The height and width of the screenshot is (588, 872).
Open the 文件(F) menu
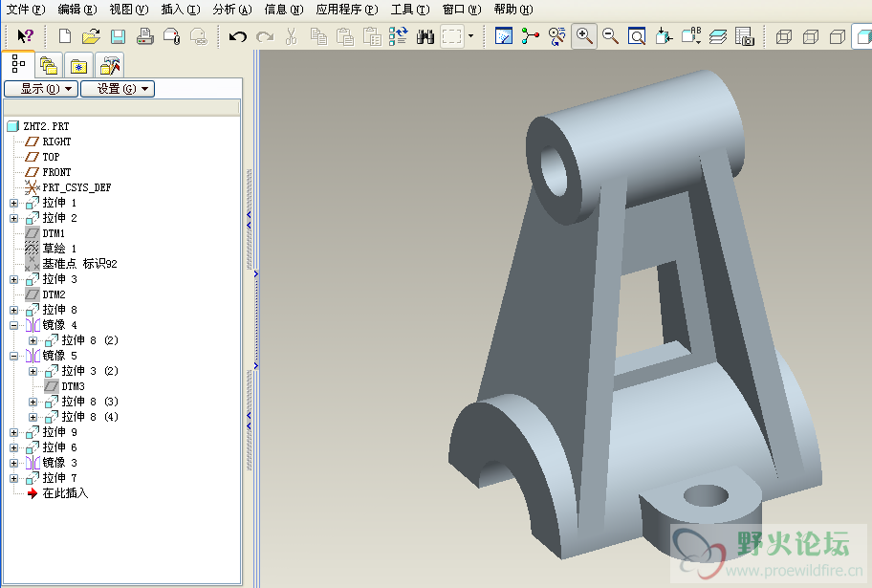(26, 10)
